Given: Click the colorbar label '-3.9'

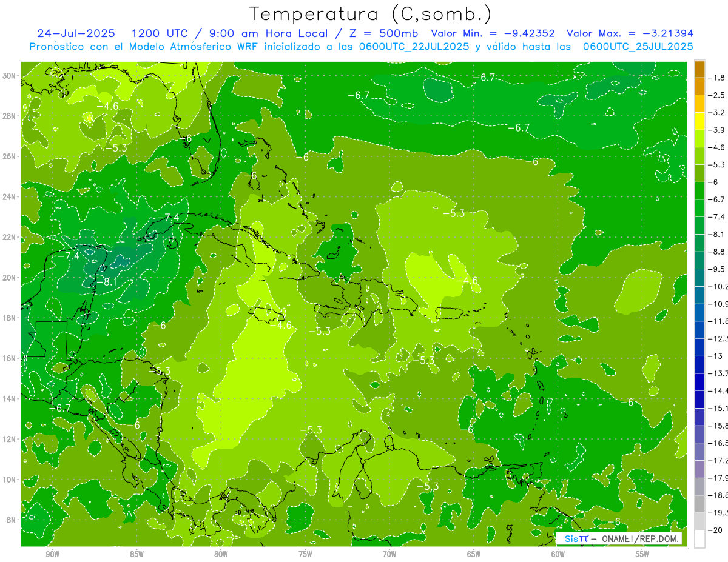Looking at the screenshot, I should [x=718, y=130].
